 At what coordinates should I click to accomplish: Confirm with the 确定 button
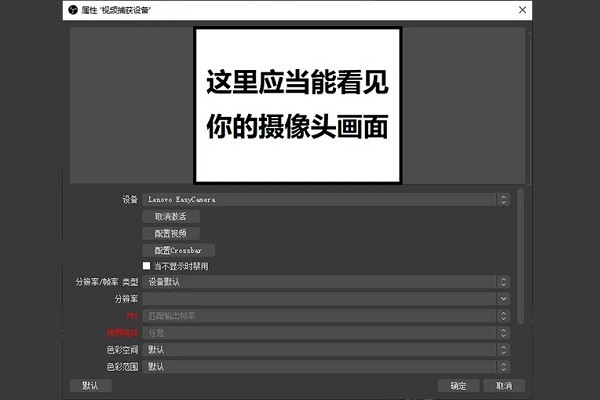click(x=458, y=385)
